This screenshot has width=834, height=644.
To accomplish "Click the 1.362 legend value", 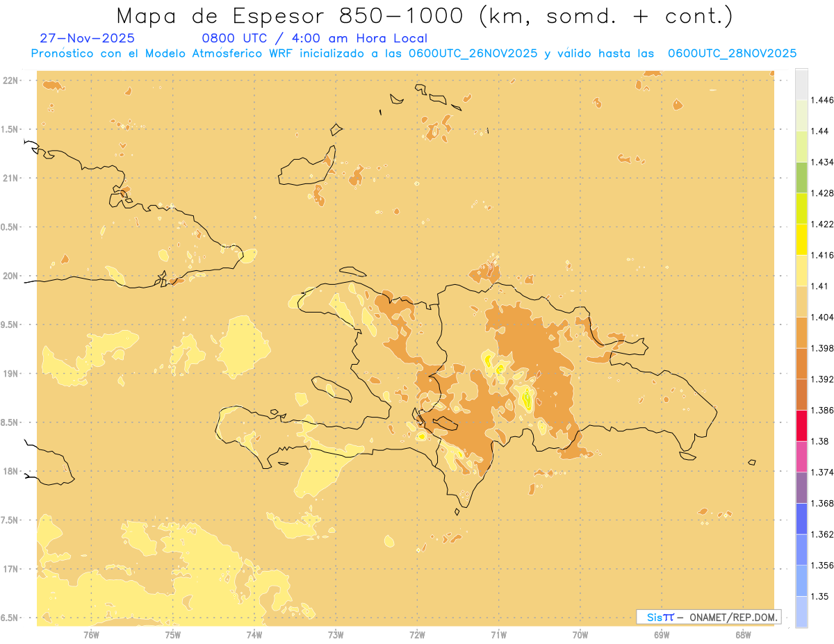I will (x=823, y=534).
